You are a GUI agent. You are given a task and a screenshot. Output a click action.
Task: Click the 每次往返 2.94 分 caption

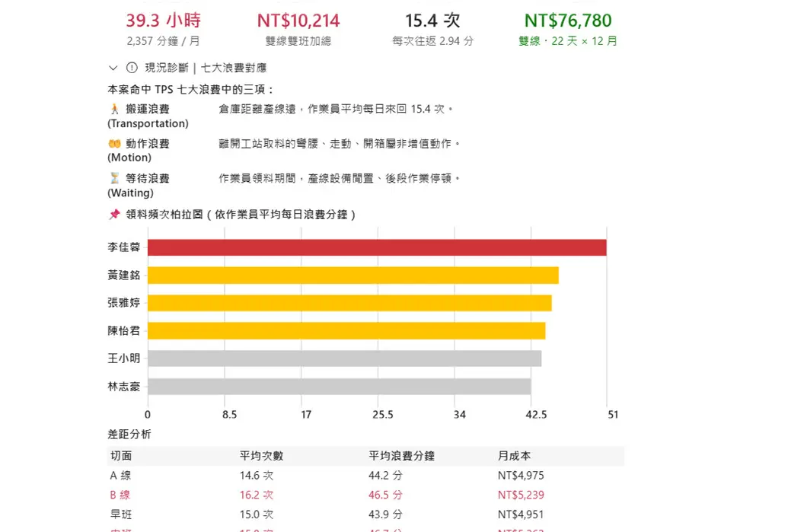click(432, 41)
